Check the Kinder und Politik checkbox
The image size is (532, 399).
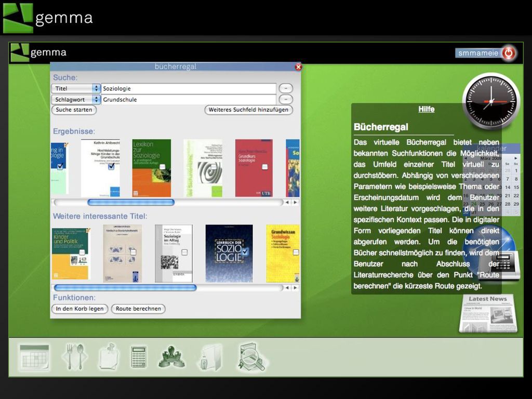pos(82,252)
